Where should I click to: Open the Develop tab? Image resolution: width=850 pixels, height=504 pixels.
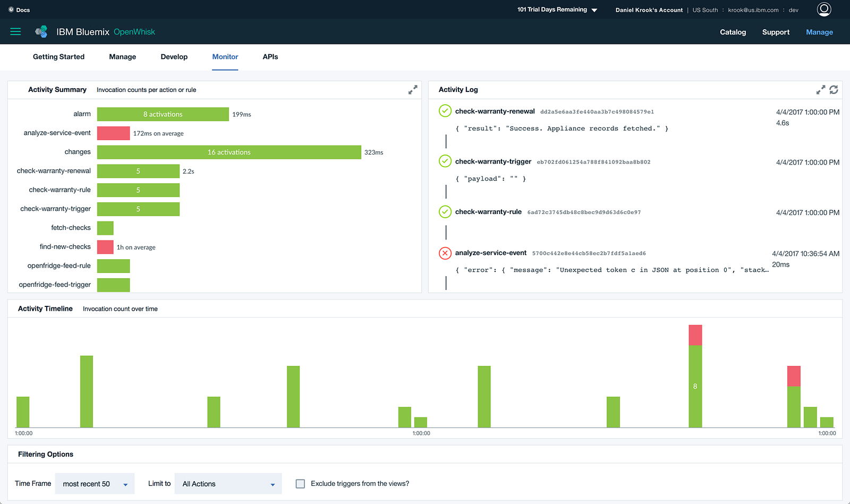[174, 57]
